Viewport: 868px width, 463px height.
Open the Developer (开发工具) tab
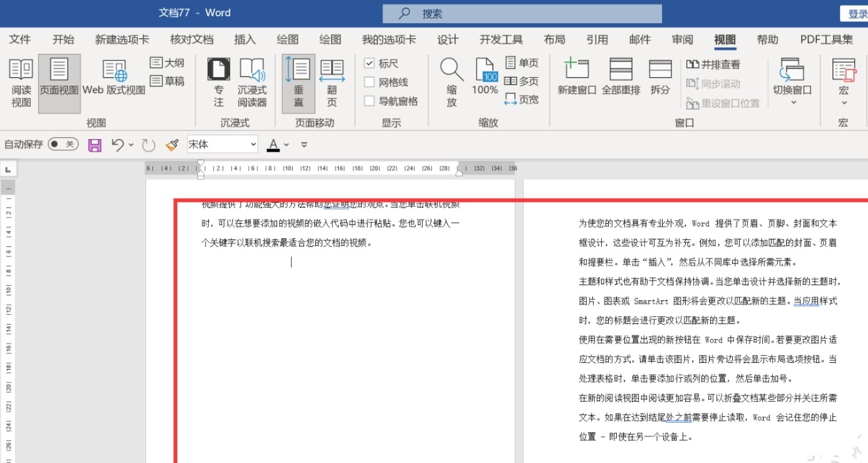[501, 39]
